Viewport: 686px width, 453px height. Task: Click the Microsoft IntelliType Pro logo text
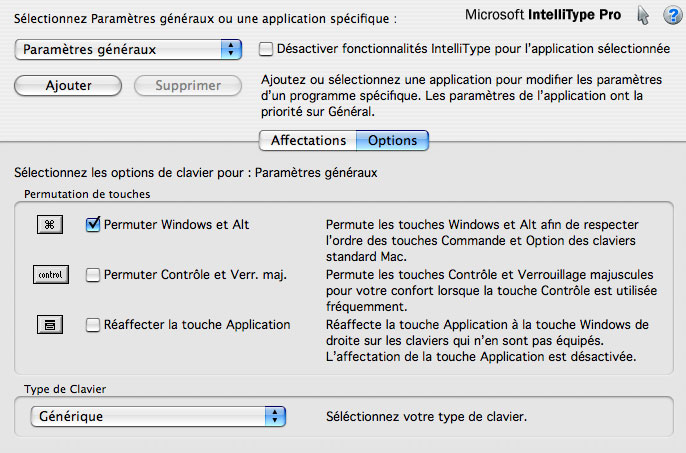point(542,15)
